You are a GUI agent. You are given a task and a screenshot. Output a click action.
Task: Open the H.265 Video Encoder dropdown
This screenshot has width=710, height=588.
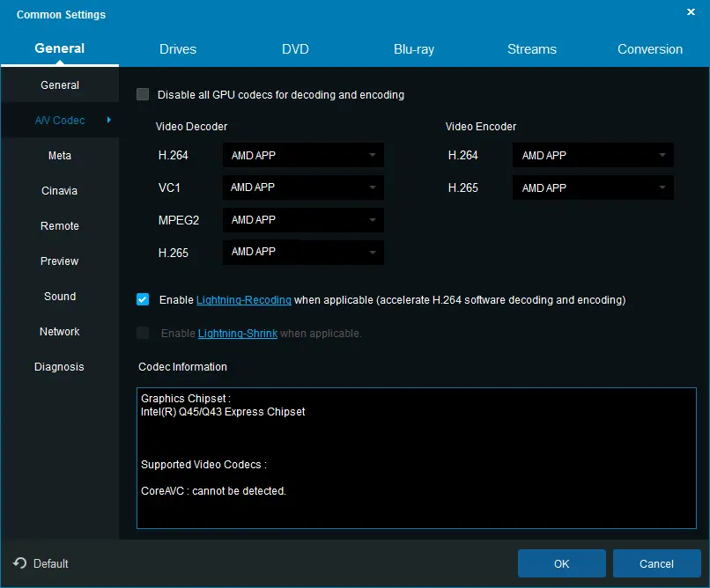coord(592,187)
